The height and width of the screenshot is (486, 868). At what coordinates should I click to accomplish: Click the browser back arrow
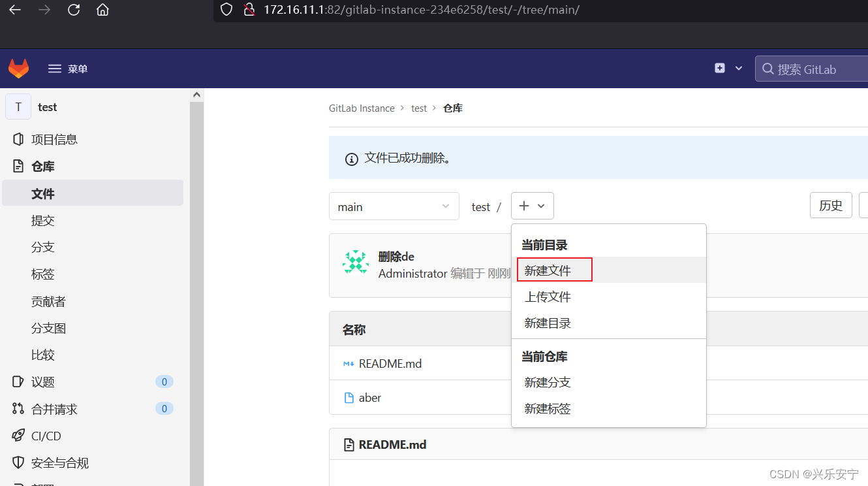(x=14, y=10)
